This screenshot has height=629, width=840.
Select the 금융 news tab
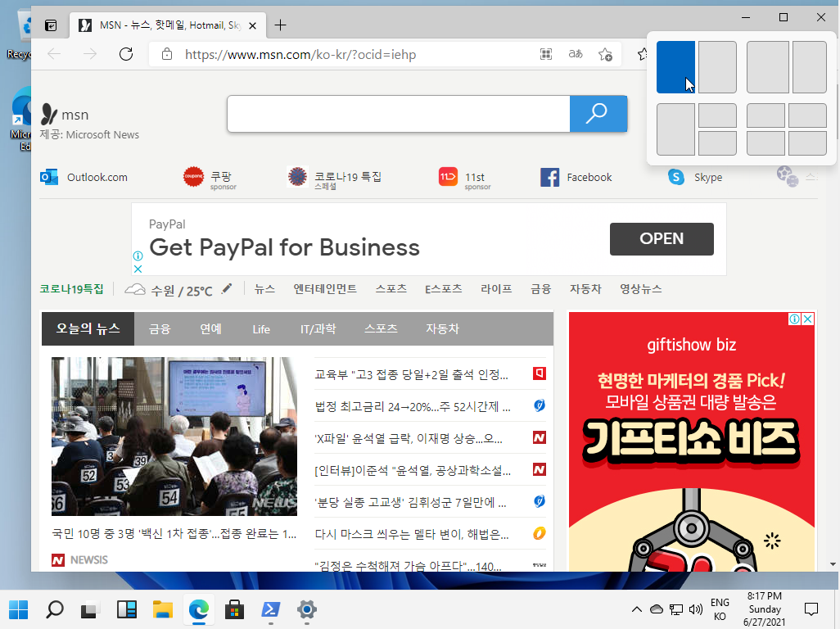(x=160, y=329)
